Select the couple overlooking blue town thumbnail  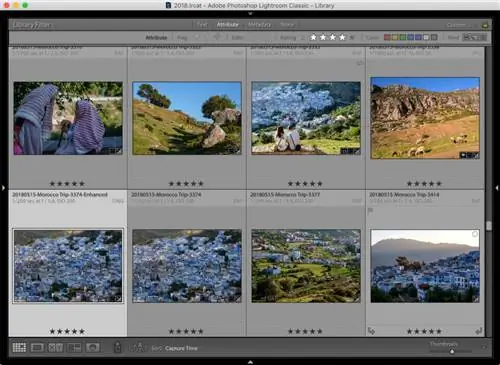point(306,118)
